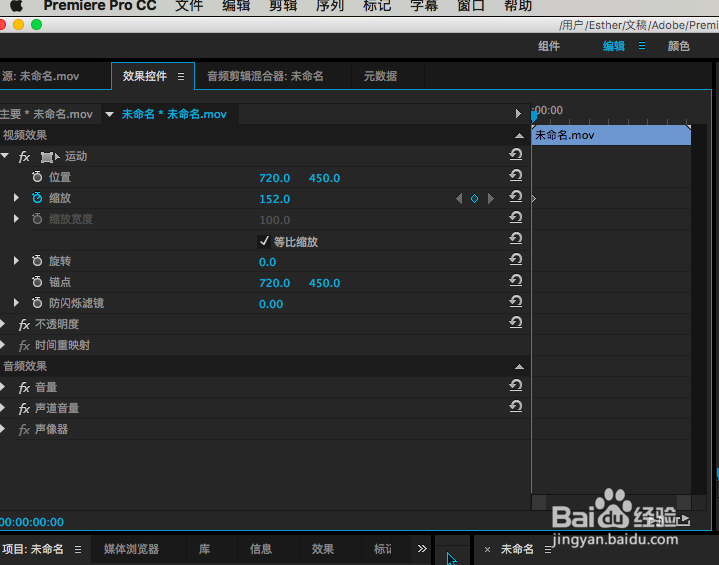The image size is (719, 565).
Task: Toggle animation stopwatch for 锚点
Action: click(37, 282)
